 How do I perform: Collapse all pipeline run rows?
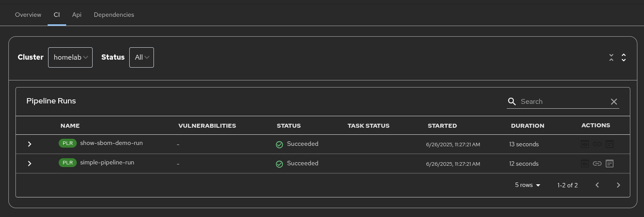coord(611,57)
